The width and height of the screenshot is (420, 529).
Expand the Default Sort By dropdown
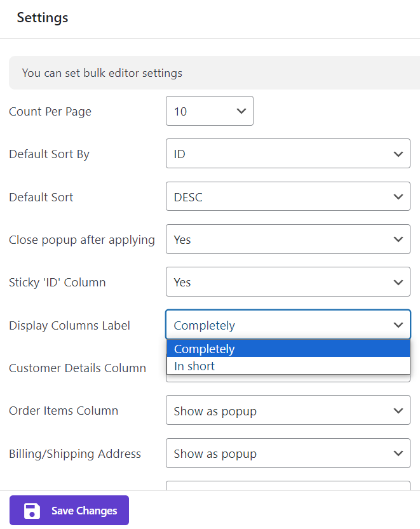pyautogui.click(x=287, y=154)
